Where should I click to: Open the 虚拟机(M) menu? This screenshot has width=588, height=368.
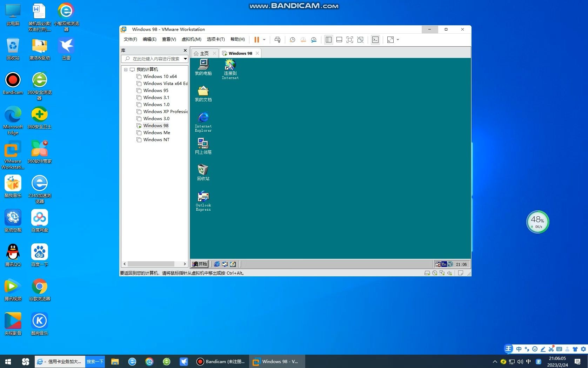point(191,39)
